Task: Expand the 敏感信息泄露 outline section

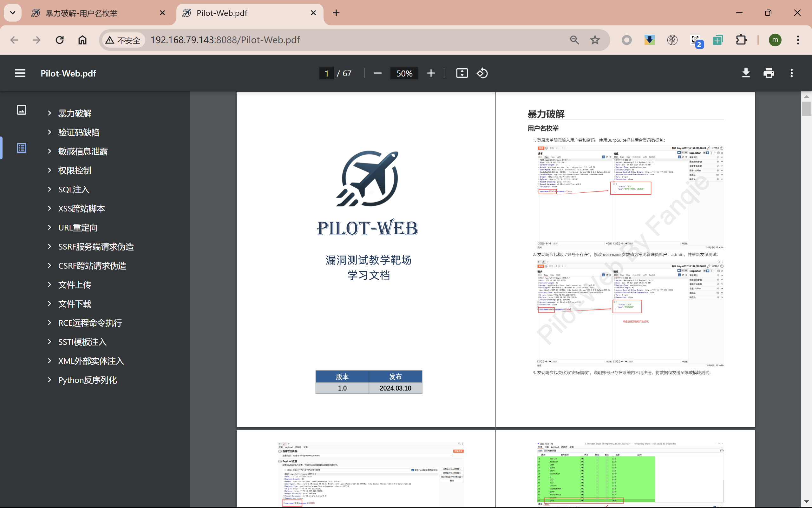Action: tap(49, 151)
